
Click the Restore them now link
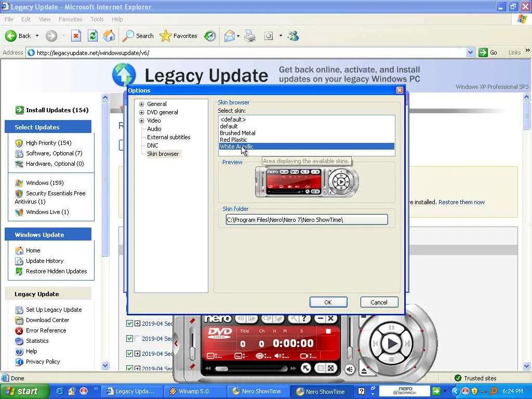(x=461, y=202)
